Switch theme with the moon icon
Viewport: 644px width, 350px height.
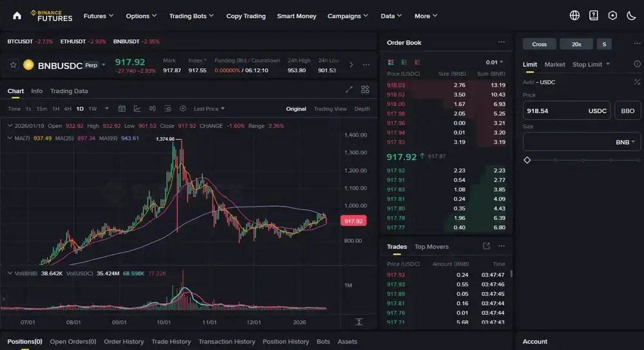(631, 15)
